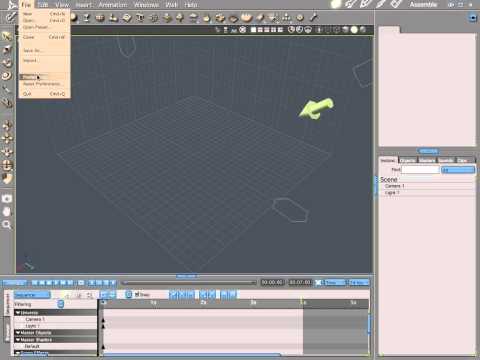
Task: Switch to the Sounds tab in the right panel
Action: coord(446,160)
